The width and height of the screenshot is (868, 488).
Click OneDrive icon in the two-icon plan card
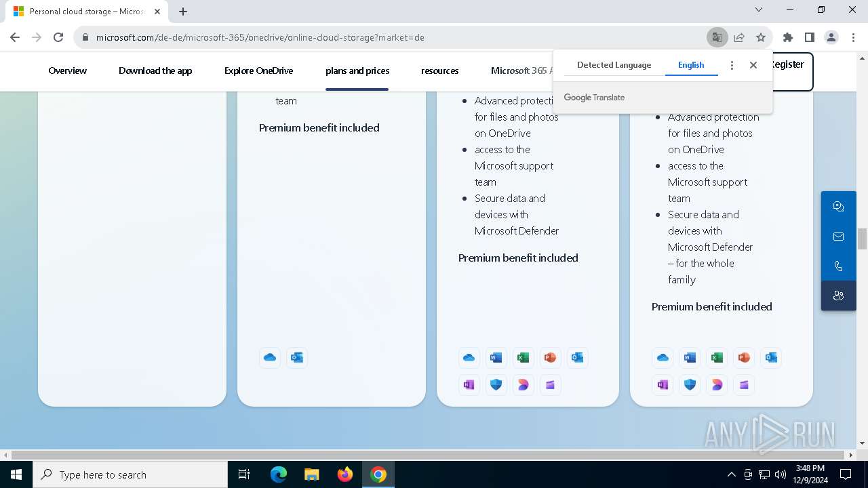pos(270,357)
